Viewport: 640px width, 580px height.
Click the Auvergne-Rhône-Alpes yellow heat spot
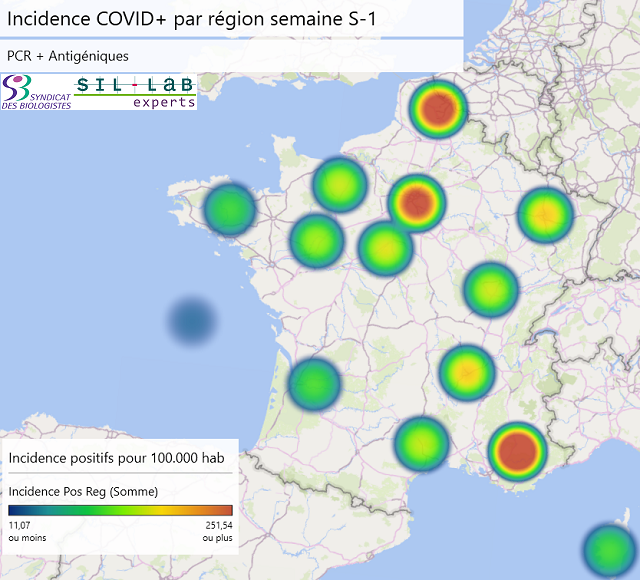[467, 372]
